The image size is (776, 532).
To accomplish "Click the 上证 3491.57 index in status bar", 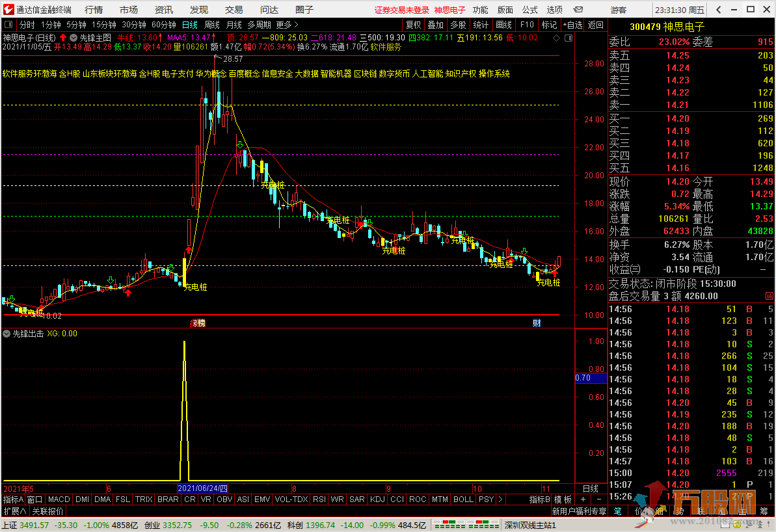I will pos(26,525).
